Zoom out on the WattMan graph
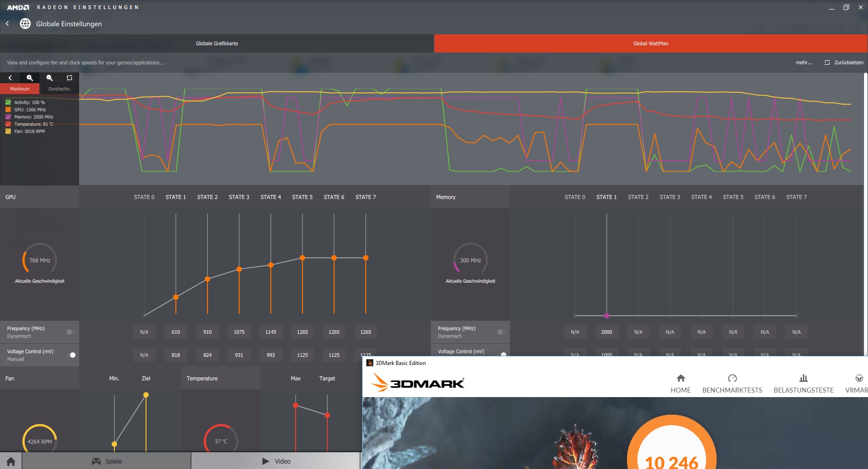This screenshot has height=469, width=868. coord(50,78)
